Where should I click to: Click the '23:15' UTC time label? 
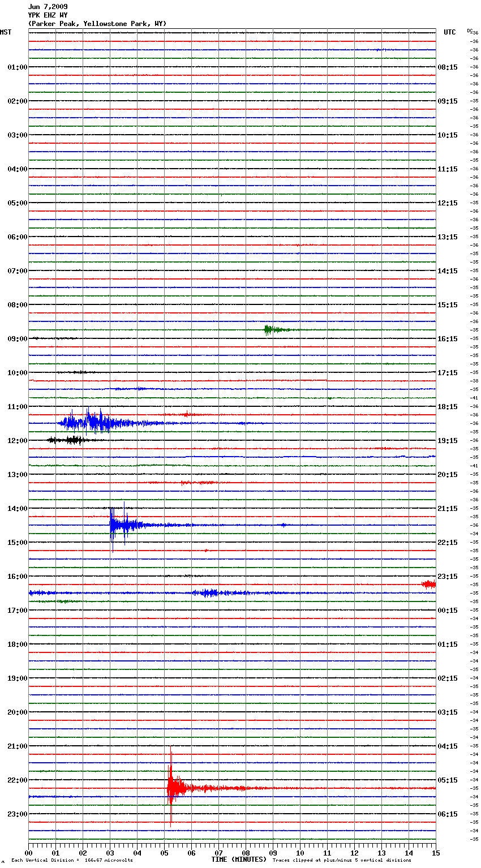[448, 577]
